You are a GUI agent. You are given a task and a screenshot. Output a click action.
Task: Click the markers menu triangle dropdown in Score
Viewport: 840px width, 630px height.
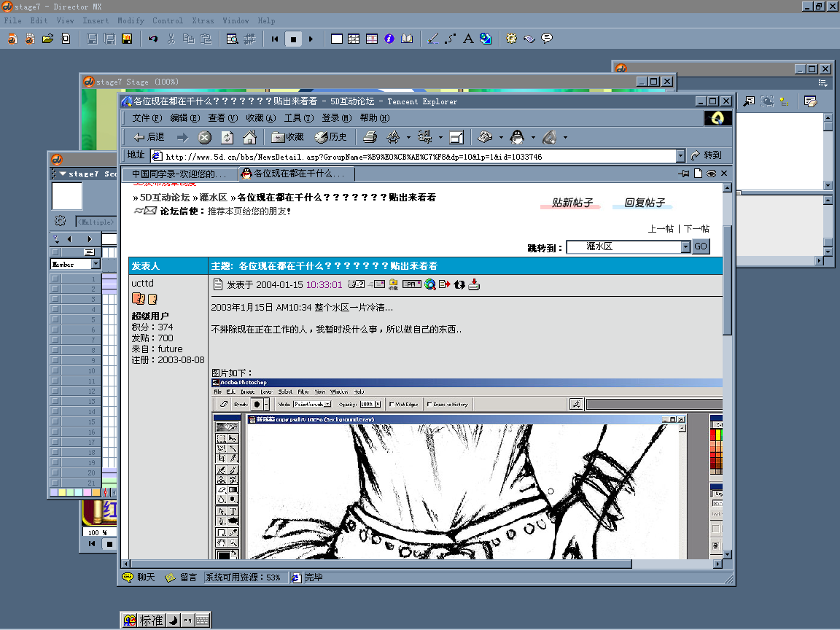[x=56, y=239]
